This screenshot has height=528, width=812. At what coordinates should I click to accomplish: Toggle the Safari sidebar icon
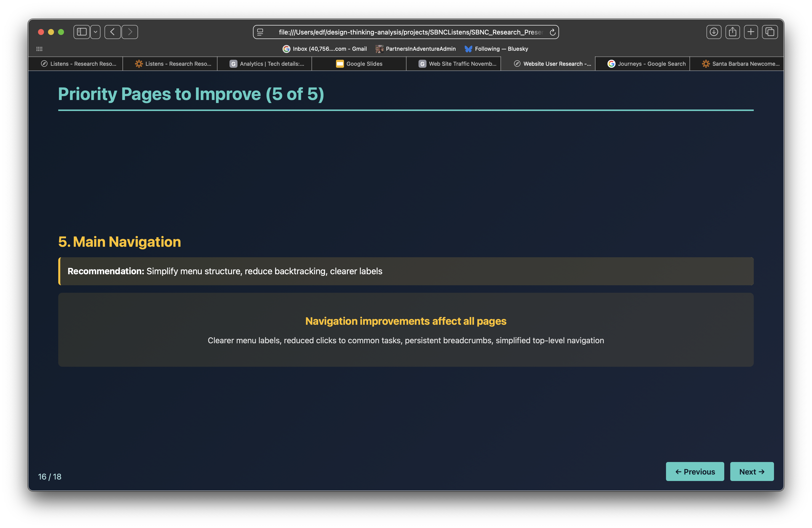pos(81,32)
